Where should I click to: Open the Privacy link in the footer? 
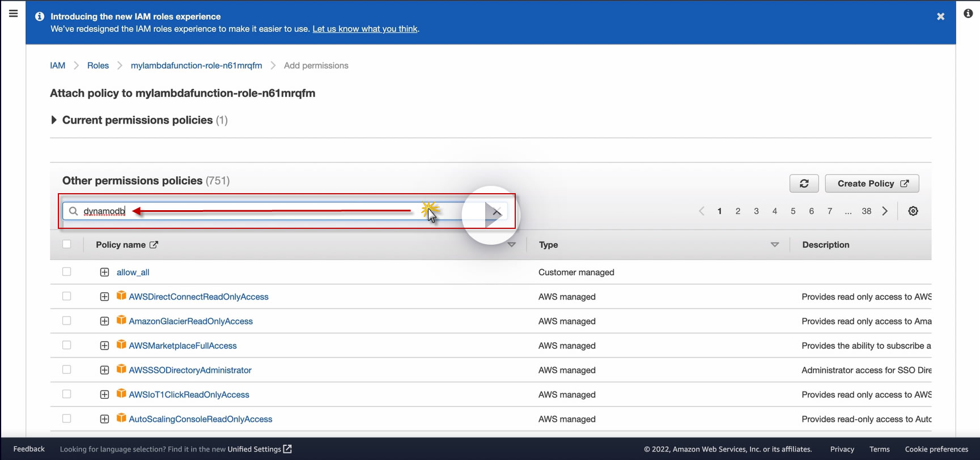pos(842,449)
